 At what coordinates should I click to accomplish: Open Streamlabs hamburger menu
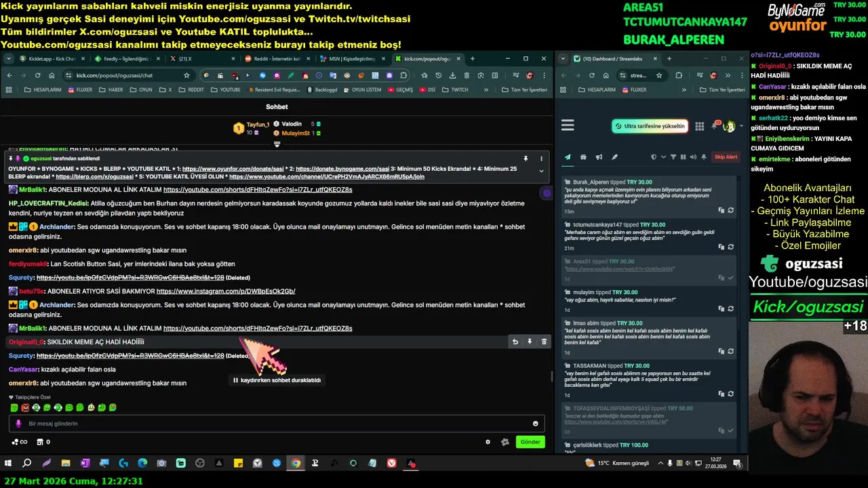click(568, 125)
